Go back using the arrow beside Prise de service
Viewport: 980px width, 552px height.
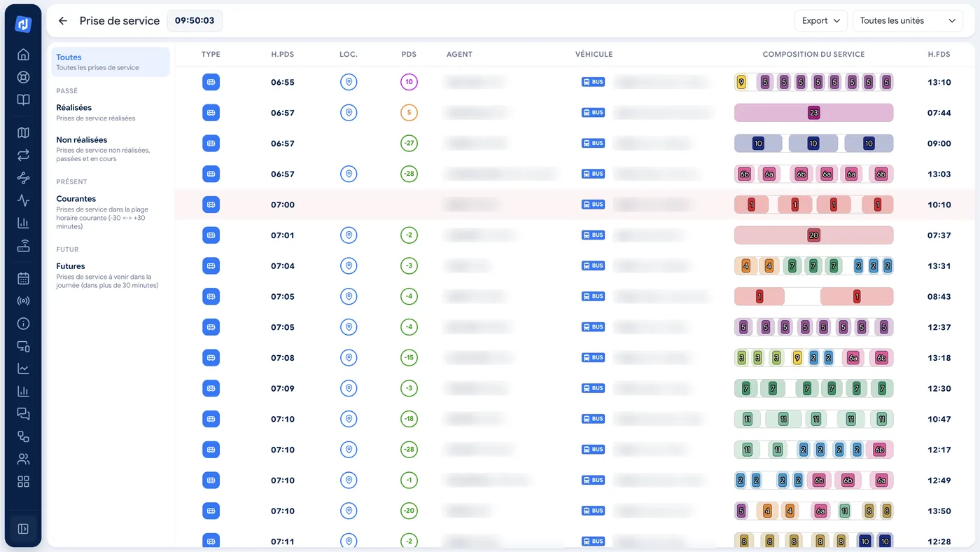tap(63, 21)
